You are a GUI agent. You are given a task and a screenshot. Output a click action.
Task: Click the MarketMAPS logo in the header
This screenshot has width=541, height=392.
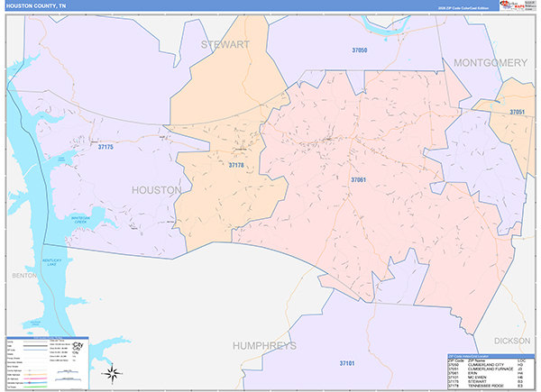pos(512,5)
